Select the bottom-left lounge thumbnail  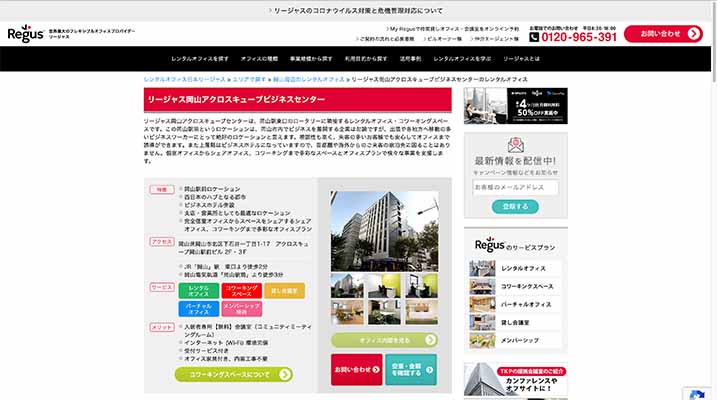point(347,312)
